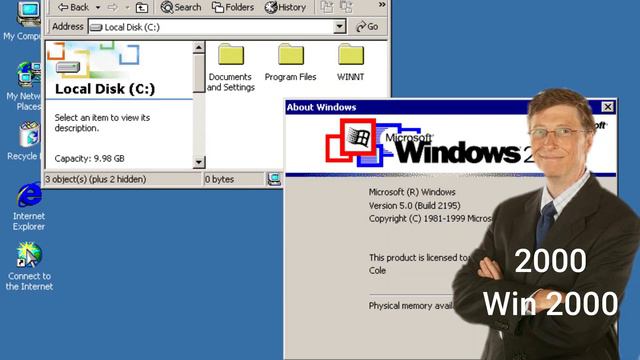
Task: Click the licensed user name 'Cole'
Action: point(377,270)
